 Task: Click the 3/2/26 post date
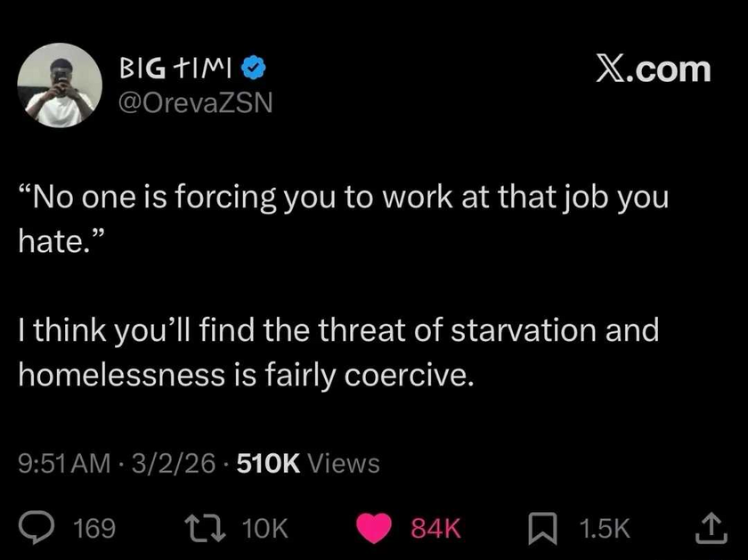174,463
